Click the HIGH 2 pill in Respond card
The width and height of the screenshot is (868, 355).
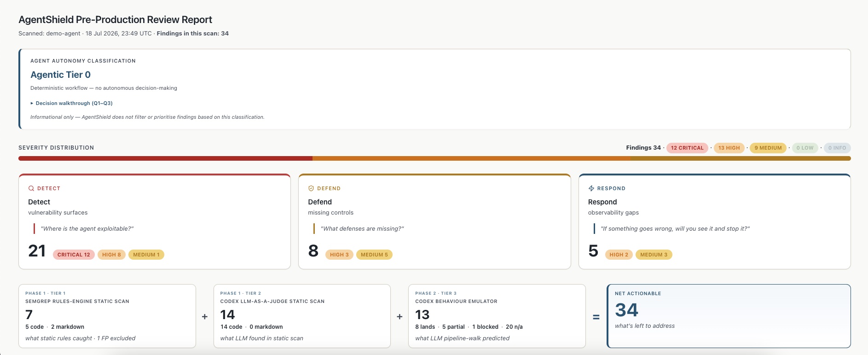[x=619, y=255]
